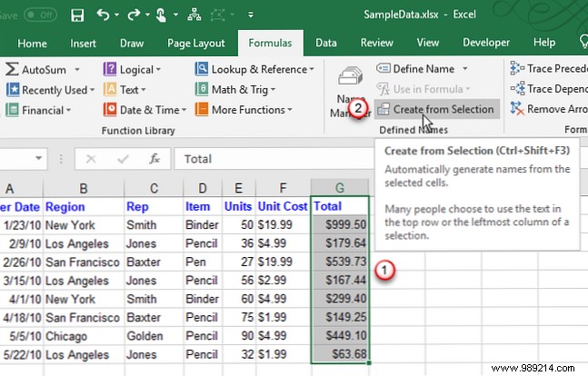Select column D header
The width and height of the screenshot is (588, 376).
(203, 188)
